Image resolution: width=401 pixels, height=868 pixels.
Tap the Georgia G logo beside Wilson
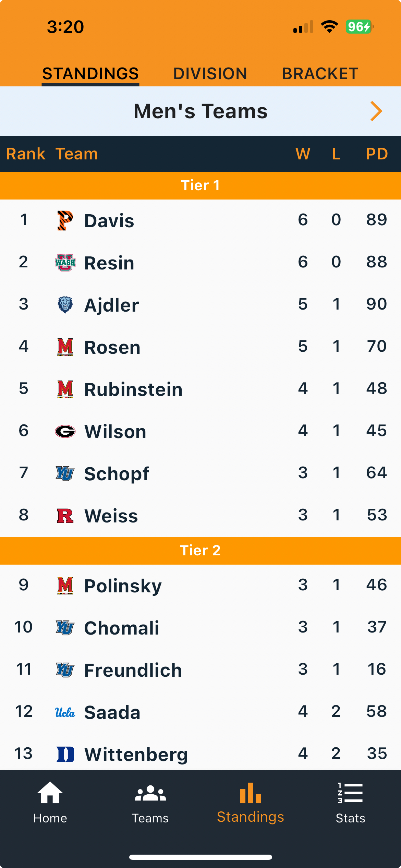point(65,431)
